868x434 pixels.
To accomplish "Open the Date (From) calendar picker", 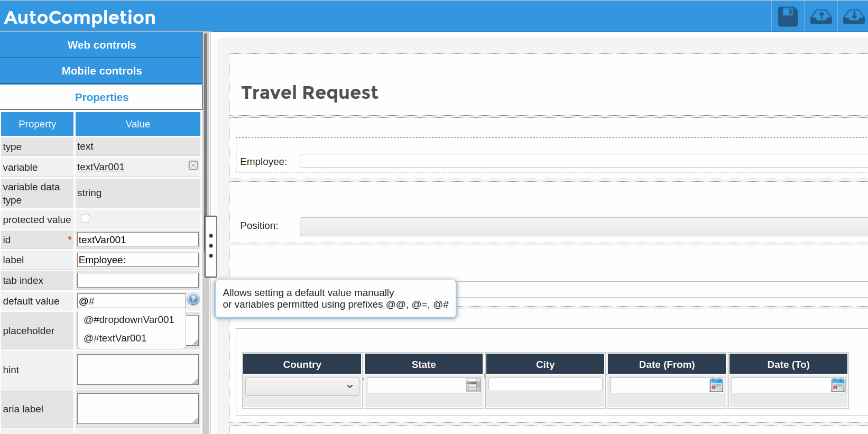I will pyautogui.click(x=716, y=385).
